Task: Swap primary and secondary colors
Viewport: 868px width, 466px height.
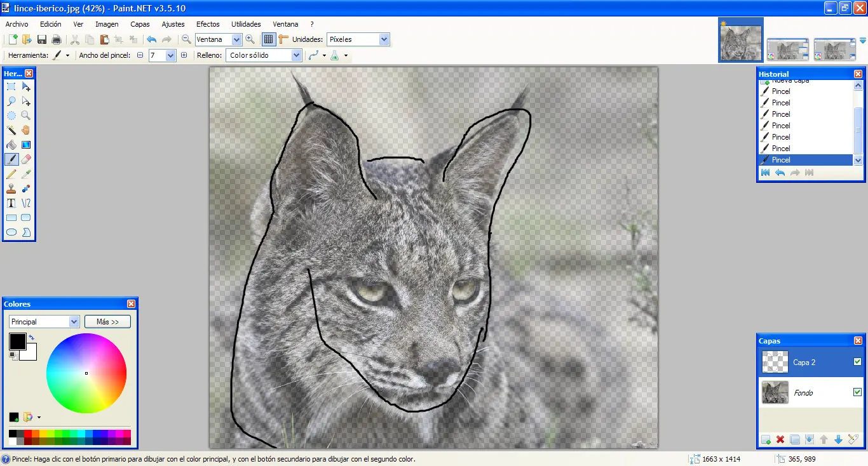Action: (32, 338)
